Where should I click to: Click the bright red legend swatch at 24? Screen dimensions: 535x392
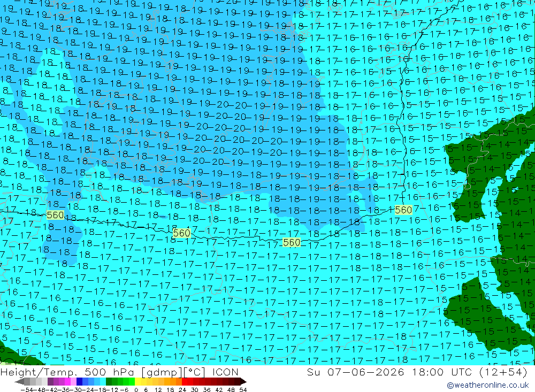pos(185,382)
